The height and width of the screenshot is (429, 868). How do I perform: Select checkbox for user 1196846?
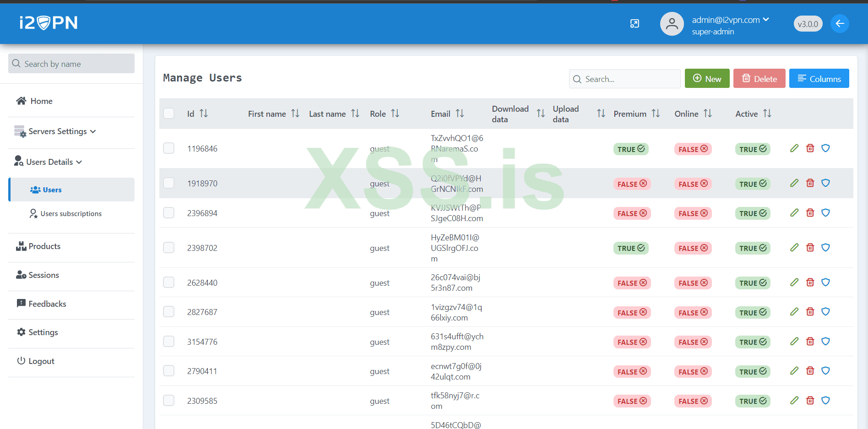(169, 148)
